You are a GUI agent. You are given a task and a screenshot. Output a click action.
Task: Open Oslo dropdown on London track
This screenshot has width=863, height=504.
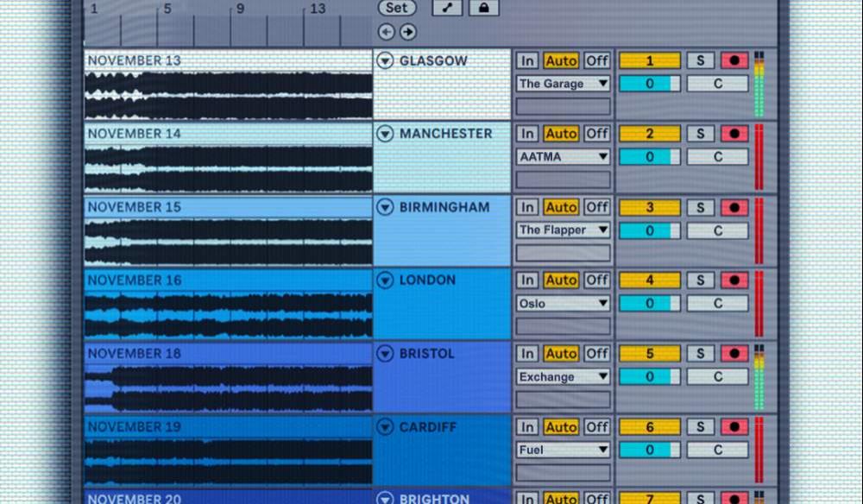click(x=563, y=303)
